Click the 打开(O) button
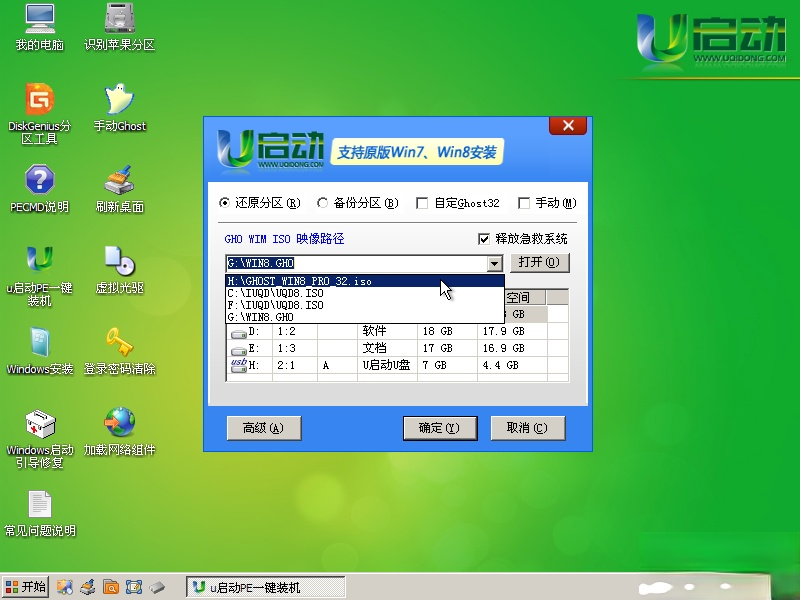 coord(540,263)
